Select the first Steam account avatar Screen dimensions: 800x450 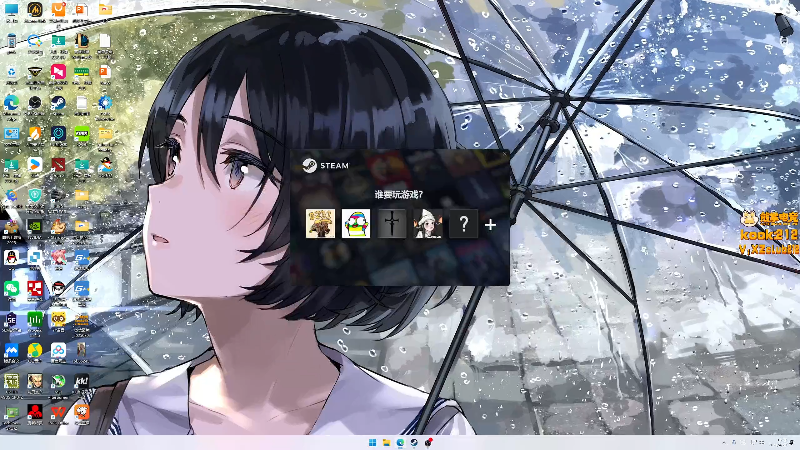point(320,223)
